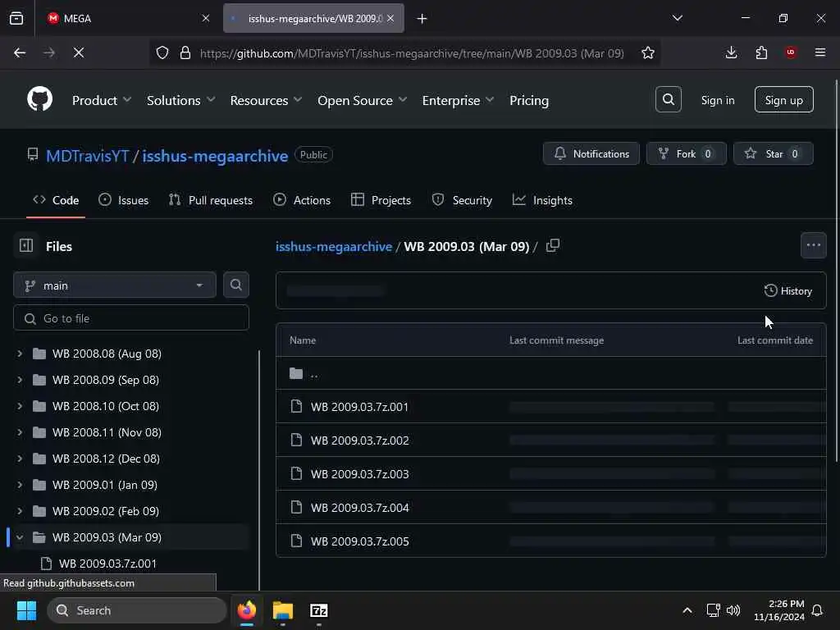Click the uBlock Origin extension icon
This screenshot has height=630, width=840.
click(790, 52)
